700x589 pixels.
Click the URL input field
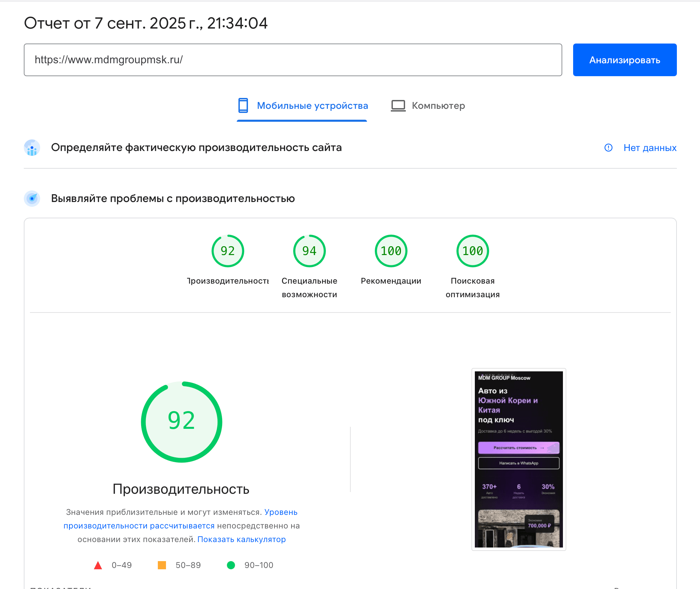[x=293, y=60]
